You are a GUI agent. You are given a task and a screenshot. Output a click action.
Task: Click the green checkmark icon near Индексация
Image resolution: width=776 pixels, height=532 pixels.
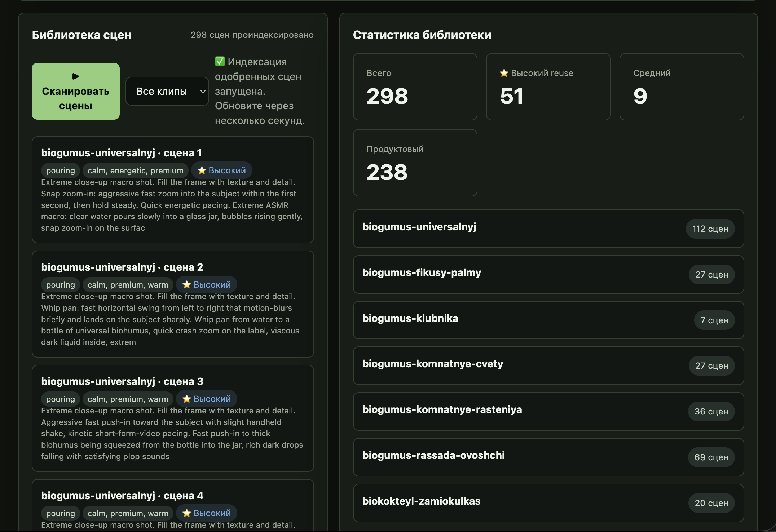click(x=220, y=61)
